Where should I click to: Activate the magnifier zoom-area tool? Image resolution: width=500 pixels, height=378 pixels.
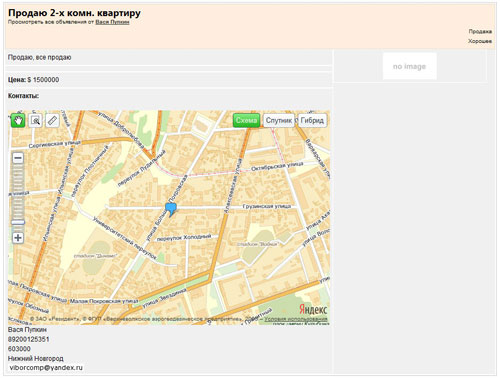click(x=35, y=120)
